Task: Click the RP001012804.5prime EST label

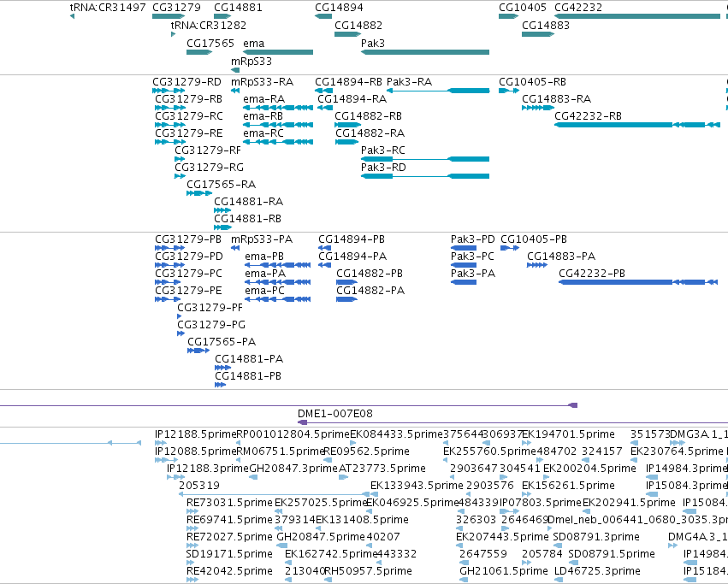Action: click(x=293, y=434)
